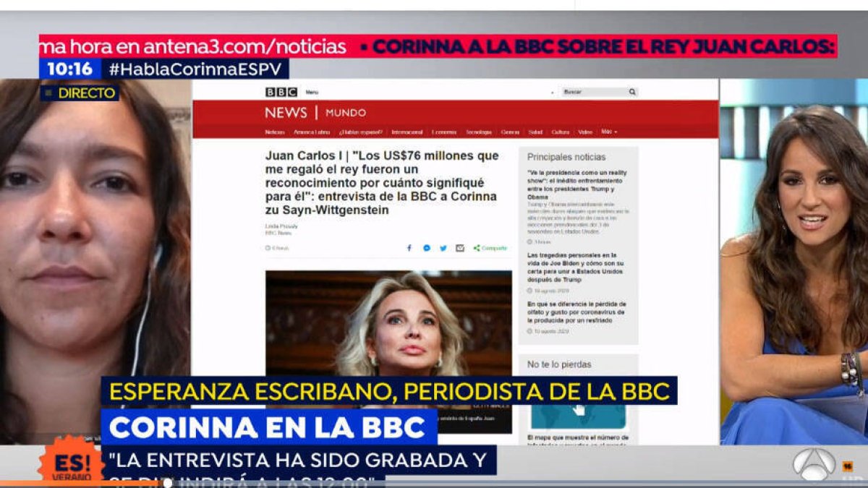Open the world map thumbnail

579,417
